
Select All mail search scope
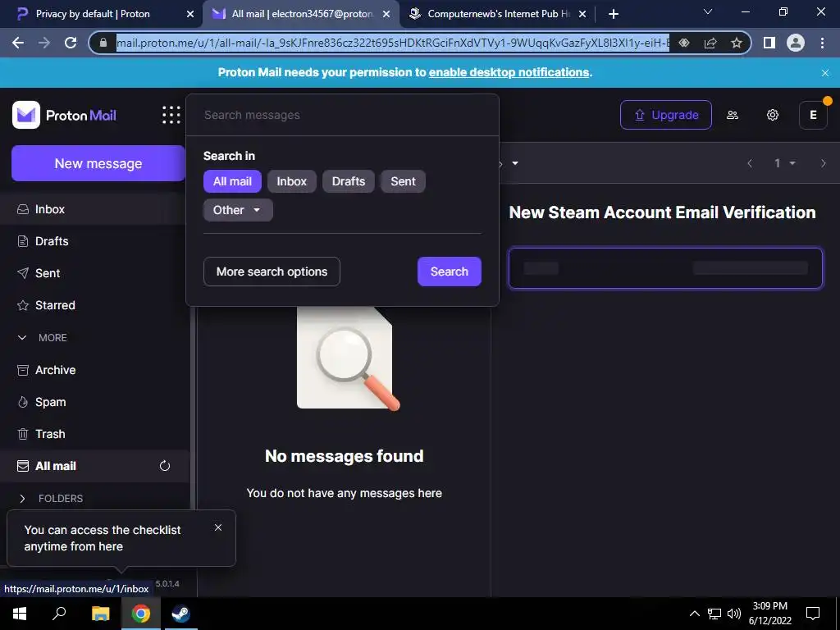point(232,181)
